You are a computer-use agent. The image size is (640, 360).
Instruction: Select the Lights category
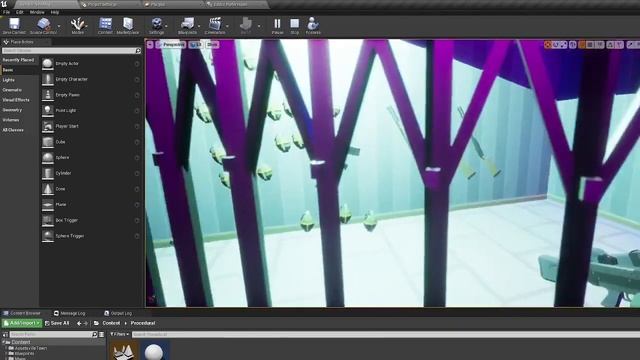click(9, 80)
